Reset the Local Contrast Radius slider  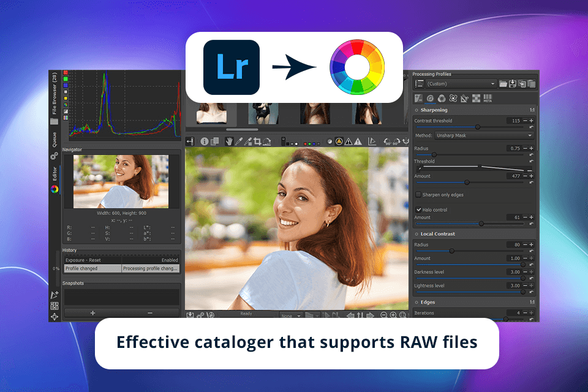(x=532, y=251)
